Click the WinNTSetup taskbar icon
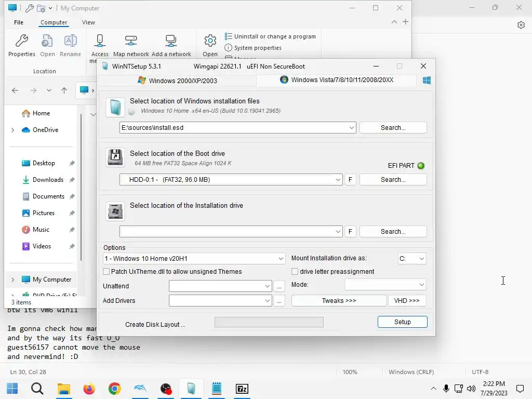532x399 pixels. (x=191, y=389)
